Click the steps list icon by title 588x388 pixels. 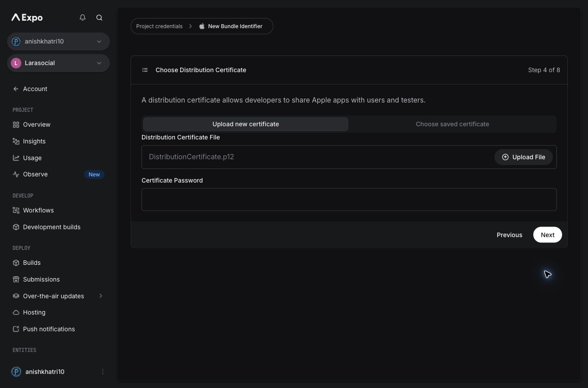pyautogui.click(x=145, y=70)
